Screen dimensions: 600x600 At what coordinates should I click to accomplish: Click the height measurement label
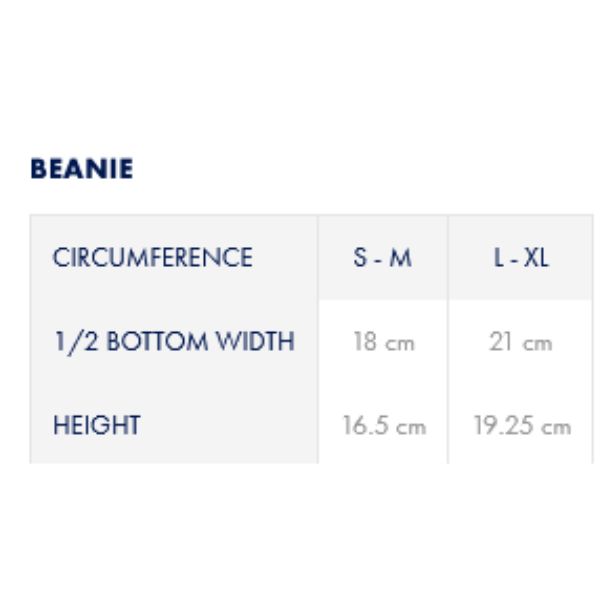point(96,425)
